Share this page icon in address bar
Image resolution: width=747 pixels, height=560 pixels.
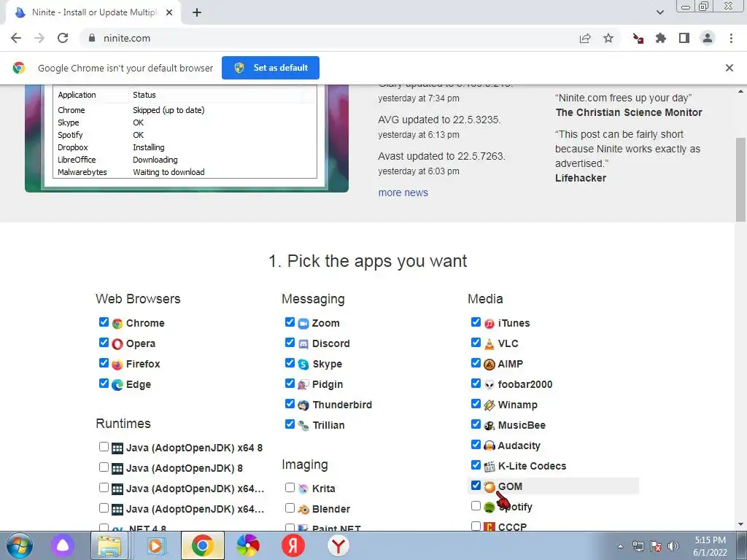(585, 39)
